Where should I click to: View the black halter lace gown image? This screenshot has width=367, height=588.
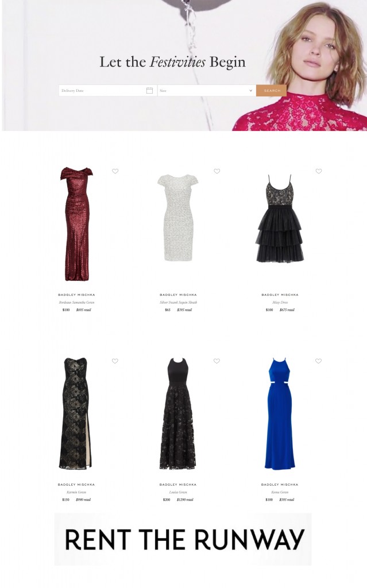coord(177,413)
